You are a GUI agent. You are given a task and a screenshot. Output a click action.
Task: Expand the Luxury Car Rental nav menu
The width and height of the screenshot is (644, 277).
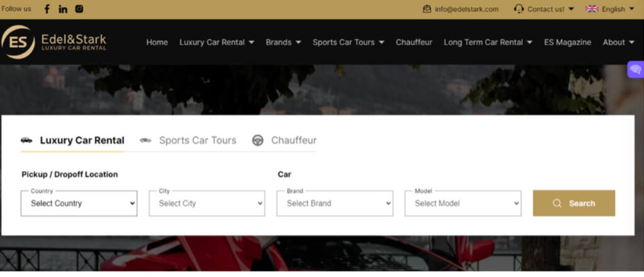(252, 42)
